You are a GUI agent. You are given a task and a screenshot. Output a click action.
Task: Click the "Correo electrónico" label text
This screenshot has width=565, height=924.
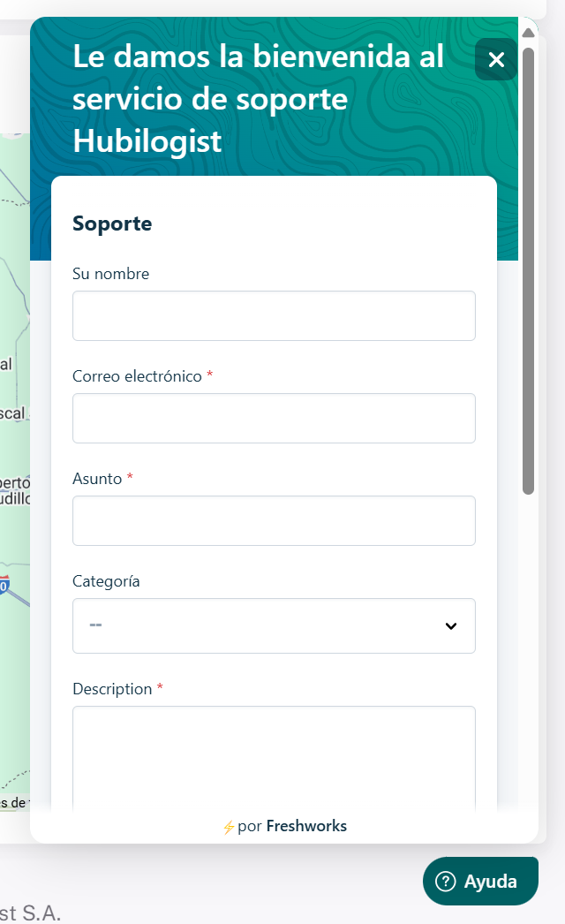pyautogui.click(x=137, y=376)
